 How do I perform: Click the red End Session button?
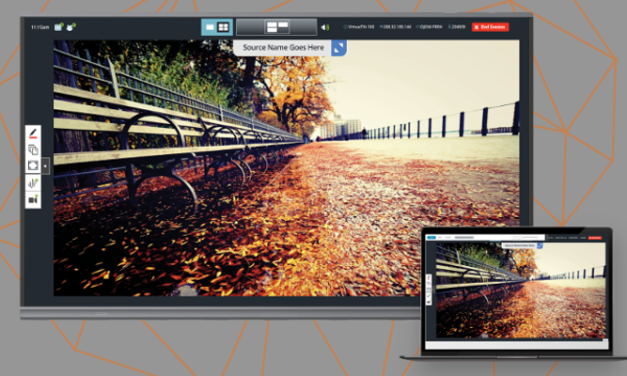(490, 27)
